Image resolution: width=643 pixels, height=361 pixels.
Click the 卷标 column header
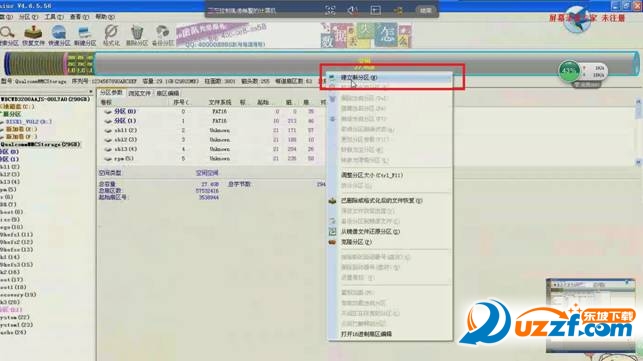[x=106, y=102]
